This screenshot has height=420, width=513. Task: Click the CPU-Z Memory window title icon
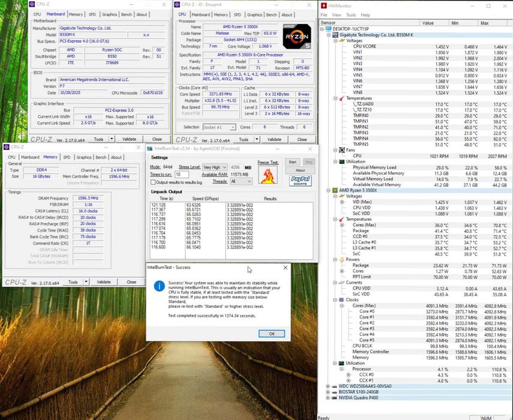coord(7,147)
